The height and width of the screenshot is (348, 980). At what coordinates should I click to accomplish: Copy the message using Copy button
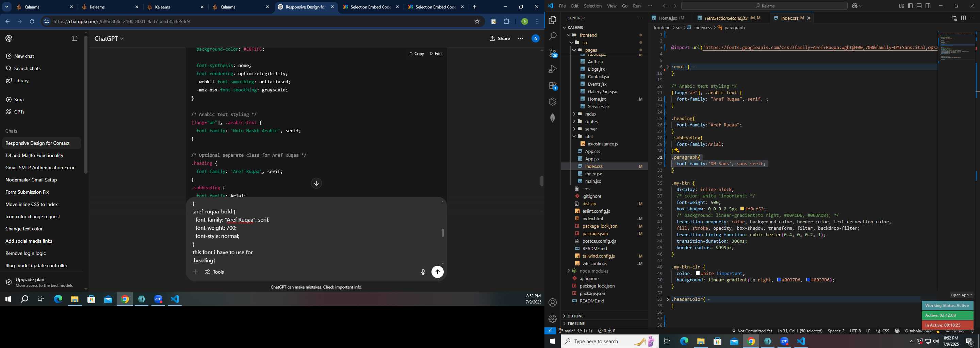416,54
